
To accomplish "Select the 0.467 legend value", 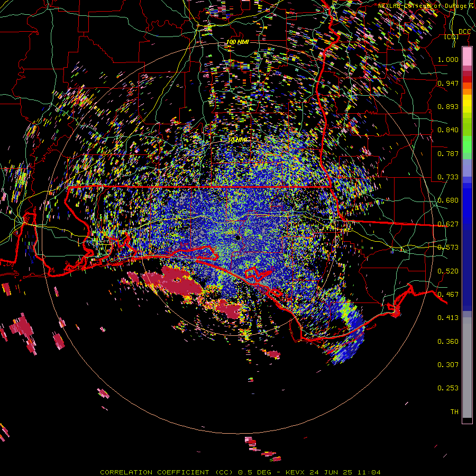I will pos(448,295).
